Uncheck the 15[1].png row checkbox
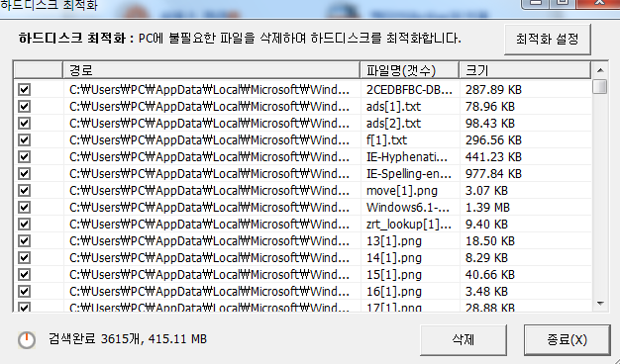The width and height of the screenshot is (620, 364). [x=24, y=274]
